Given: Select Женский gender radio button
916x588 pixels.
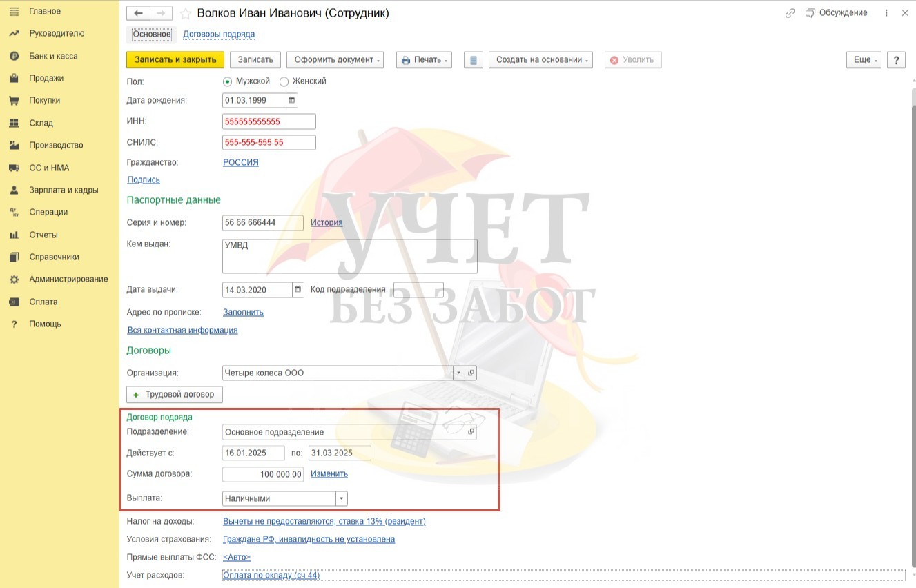Looking at the screenshot, I should 284,81.
